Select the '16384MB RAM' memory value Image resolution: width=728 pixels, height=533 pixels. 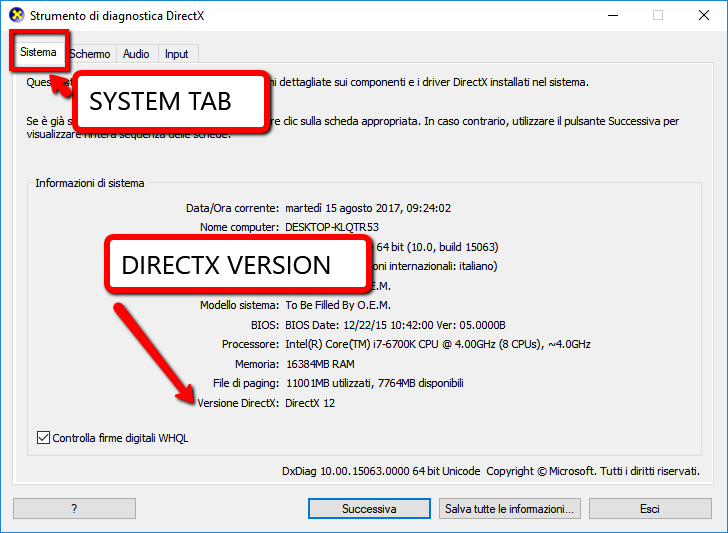pos(320,364)
